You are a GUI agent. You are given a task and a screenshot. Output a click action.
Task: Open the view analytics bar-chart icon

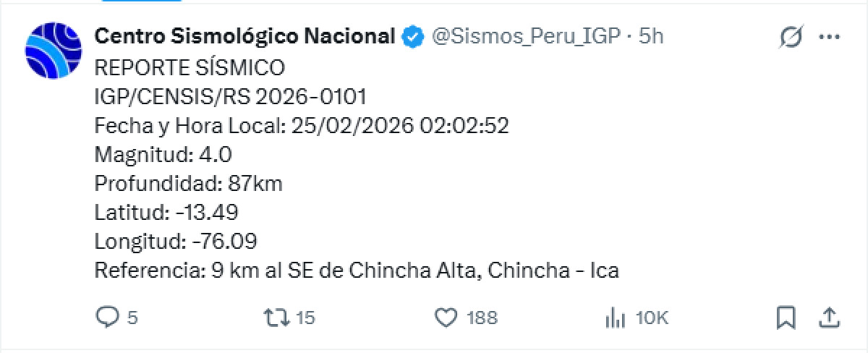(615, 317)
